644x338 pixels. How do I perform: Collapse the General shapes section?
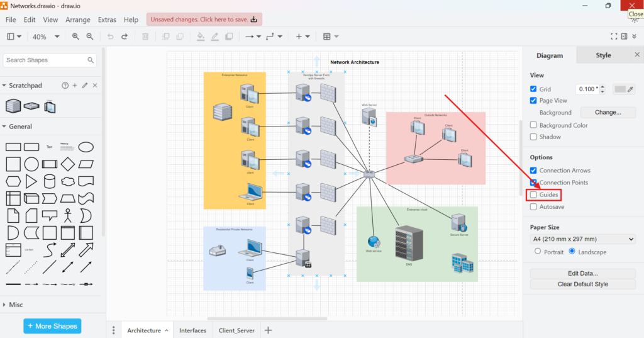pos(20,127)
